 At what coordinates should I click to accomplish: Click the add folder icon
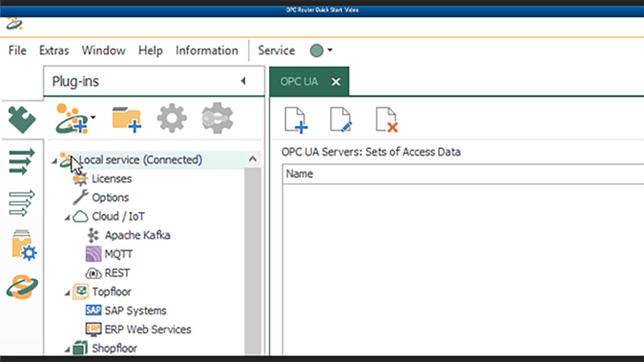(127, 119)
